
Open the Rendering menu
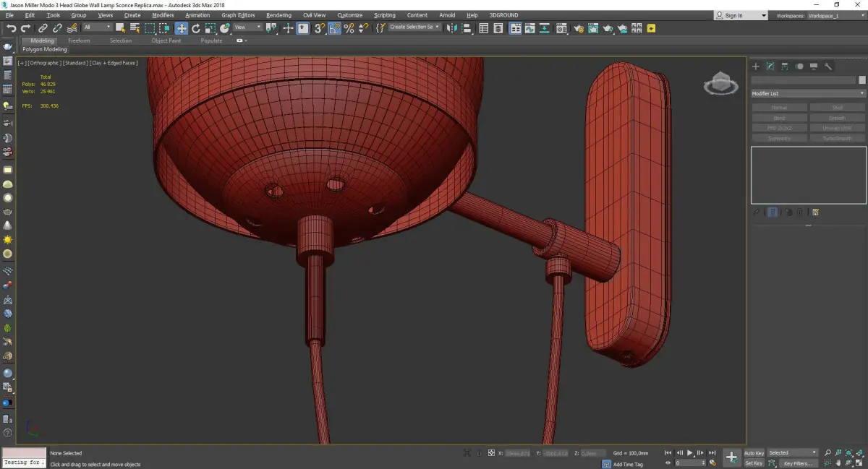(278, 15)
